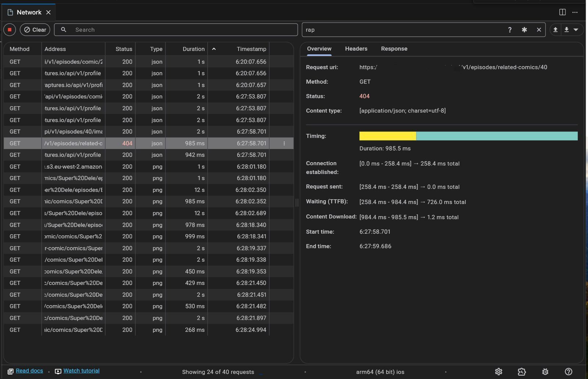588x379 pixels.
Task: Select request at timestamp 6:28:21.897
Action: [148, 318]
